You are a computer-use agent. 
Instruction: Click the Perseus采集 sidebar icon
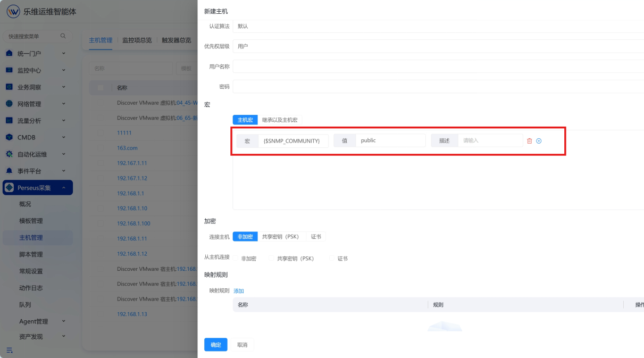coord(9,187)
